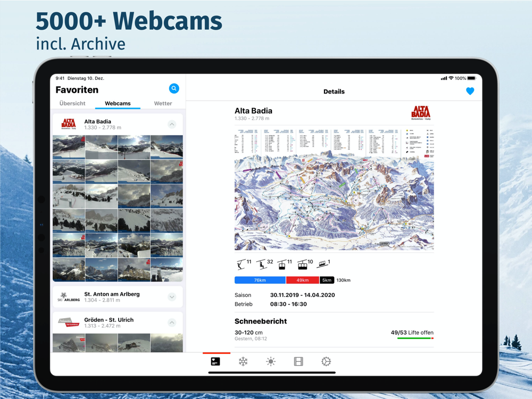This screenshot has height=399, width=532.
Task: Switch to the Übersicht tab
Action: click(x=72, y=103)
